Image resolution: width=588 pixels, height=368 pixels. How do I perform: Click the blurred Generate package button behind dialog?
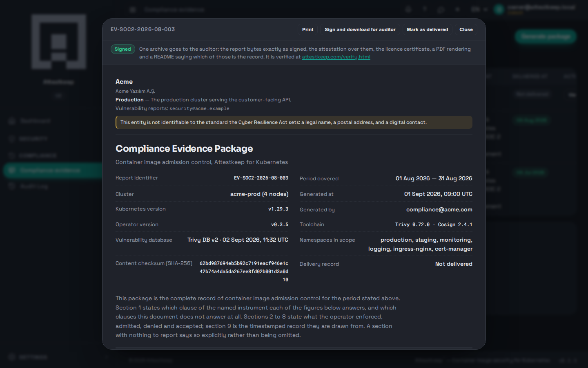tap(546, 36)
